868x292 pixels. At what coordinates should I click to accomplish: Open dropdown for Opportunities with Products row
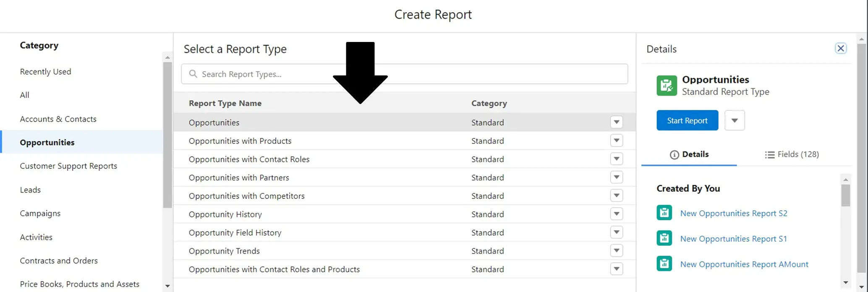coord(616,141)
